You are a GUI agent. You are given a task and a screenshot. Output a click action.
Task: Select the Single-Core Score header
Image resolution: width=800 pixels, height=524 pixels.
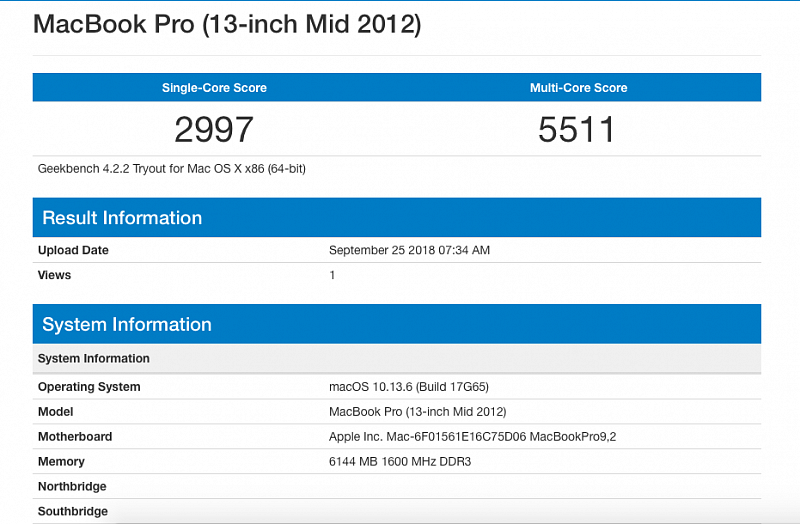tap(214, 88)
